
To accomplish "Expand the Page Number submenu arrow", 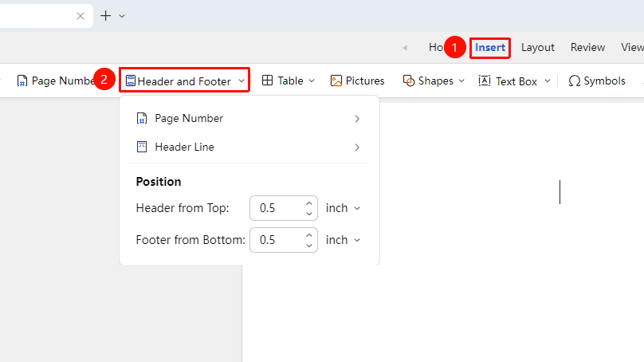I will (357, 119).
